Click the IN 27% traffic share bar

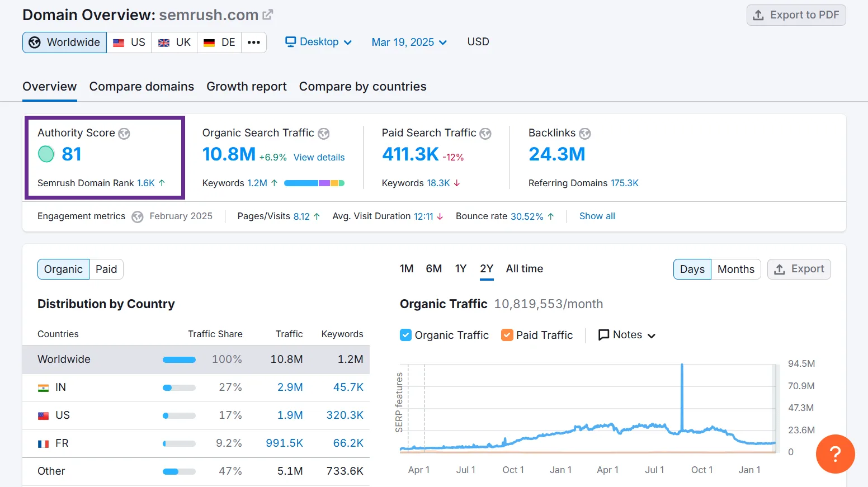179,387
